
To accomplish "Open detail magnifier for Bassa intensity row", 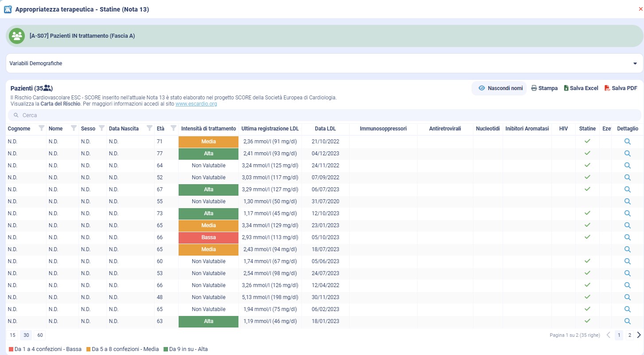I will click(x=627, y=237).
